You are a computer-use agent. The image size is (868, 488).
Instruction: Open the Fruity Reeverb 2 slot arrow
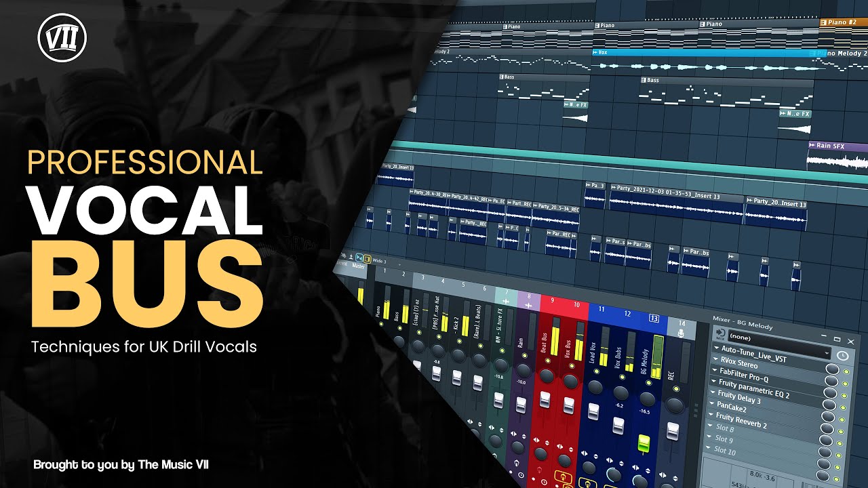[711, 414]
